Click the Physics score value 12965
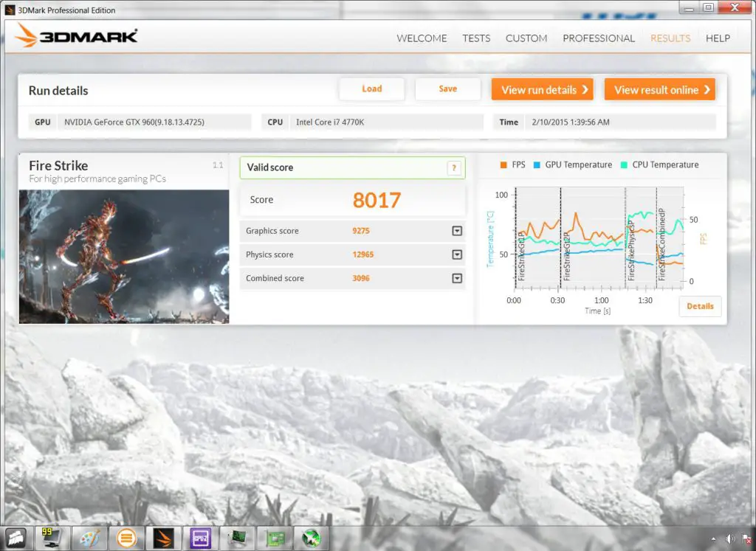This screenshot has width=756, height=551. tap(363, 254)
